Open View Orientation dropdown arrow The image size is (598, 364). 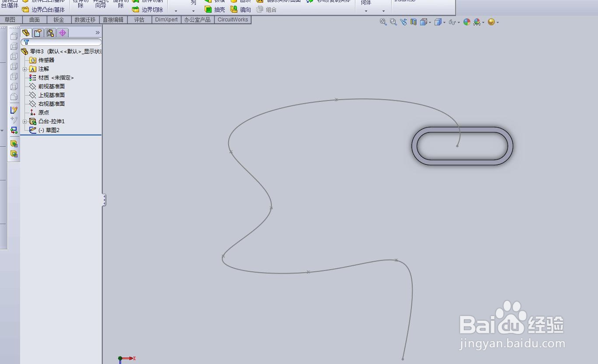coord(430,22)
